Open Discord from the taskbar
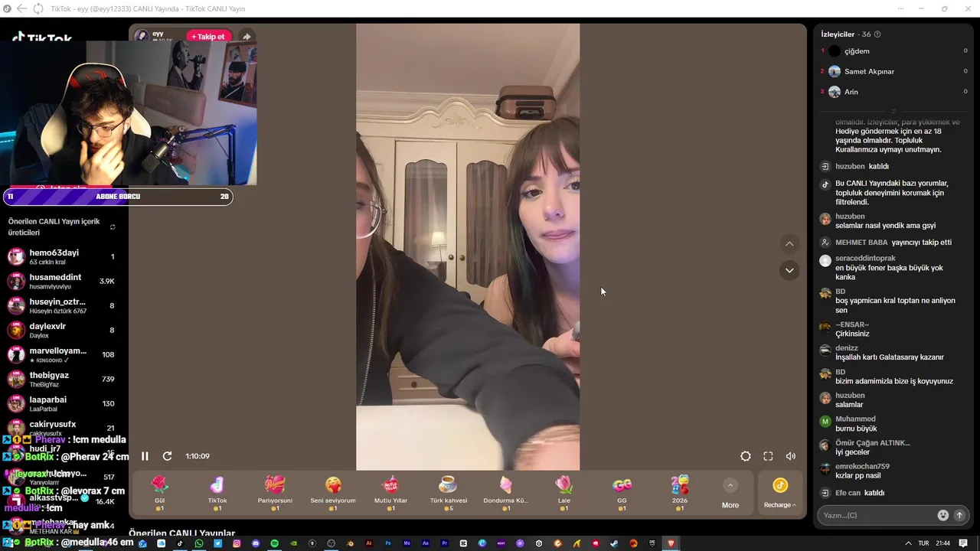This screenshot has width=980, height=551. tap(255, 543)
